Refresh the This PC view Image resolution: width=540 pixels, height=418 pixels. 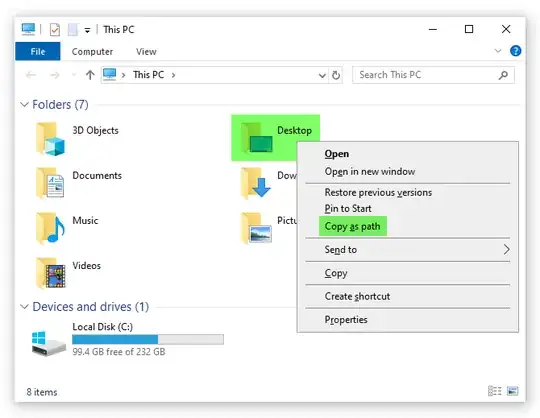[x=336, y=75]
